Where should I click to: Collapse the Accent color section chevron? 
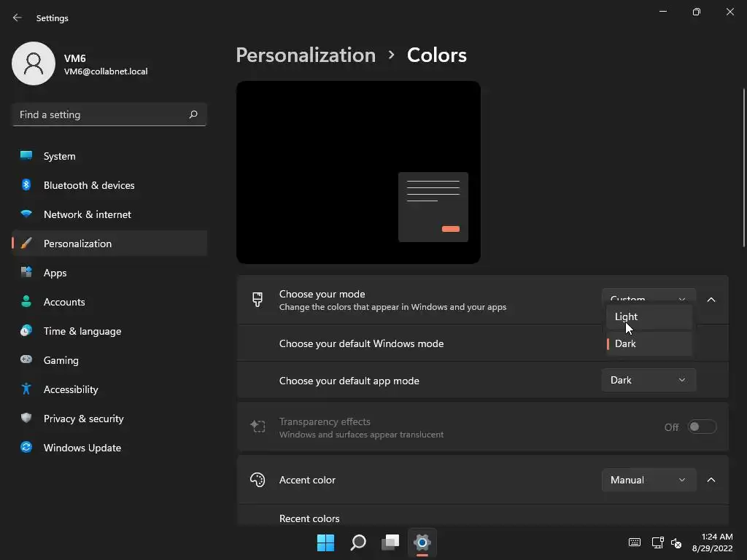(x=711, y=480)
